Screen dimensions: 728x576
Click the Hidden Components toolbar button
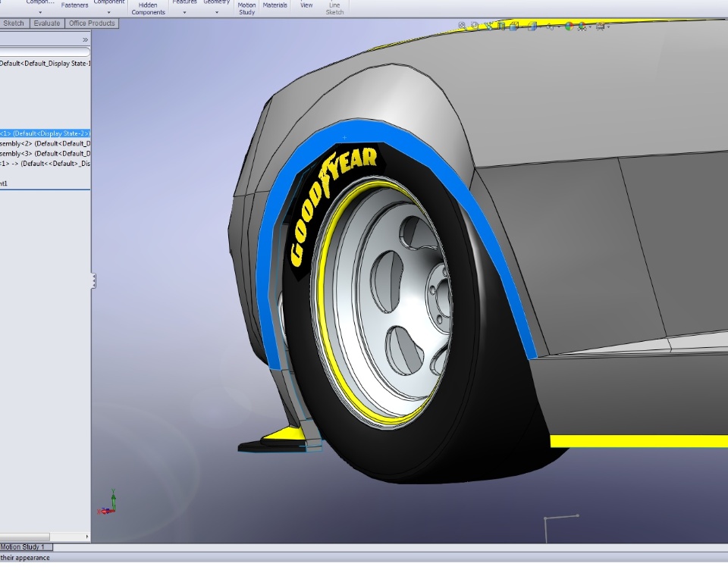click(148, 8)
